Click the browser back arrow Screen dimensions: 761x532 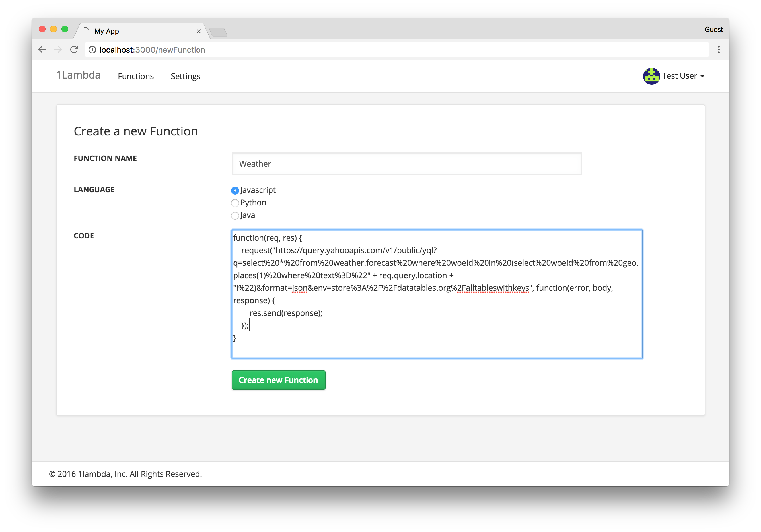tap(42, 50)
